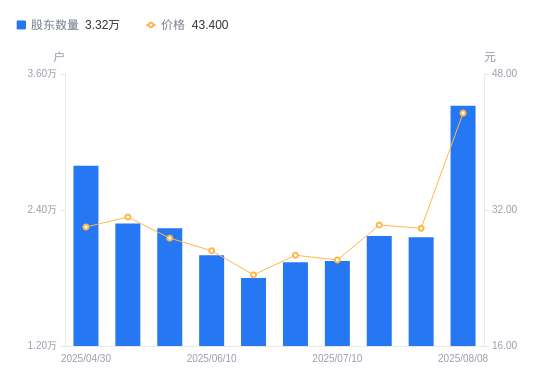Click the highest orange price point
Viewport: 550px width, 381px height.
tap(463, 113)
